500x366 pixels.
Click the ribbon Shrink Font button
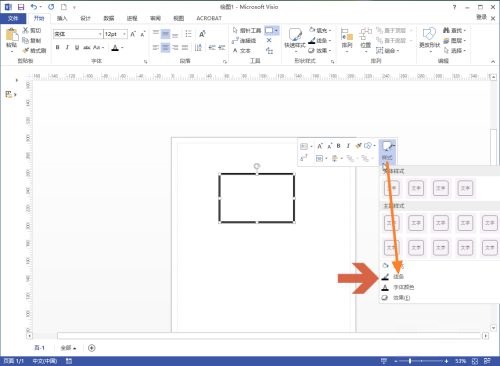pos(143,34)
